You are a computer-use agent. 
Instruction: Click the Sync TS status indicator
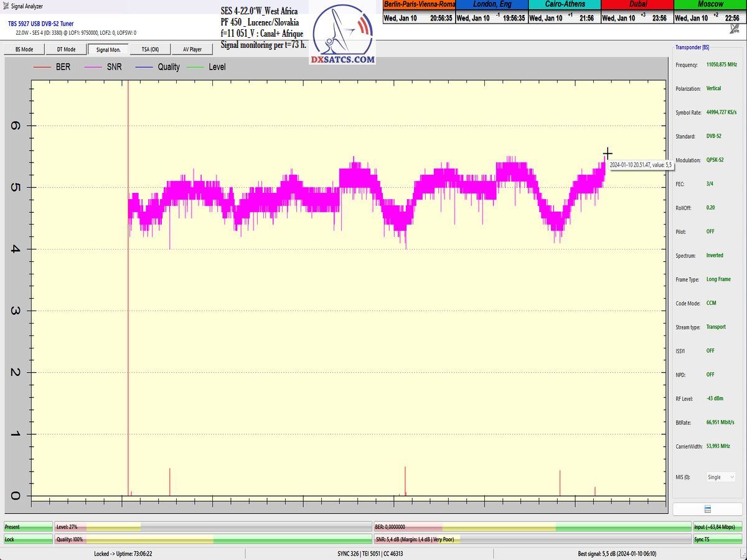[718, 539]
